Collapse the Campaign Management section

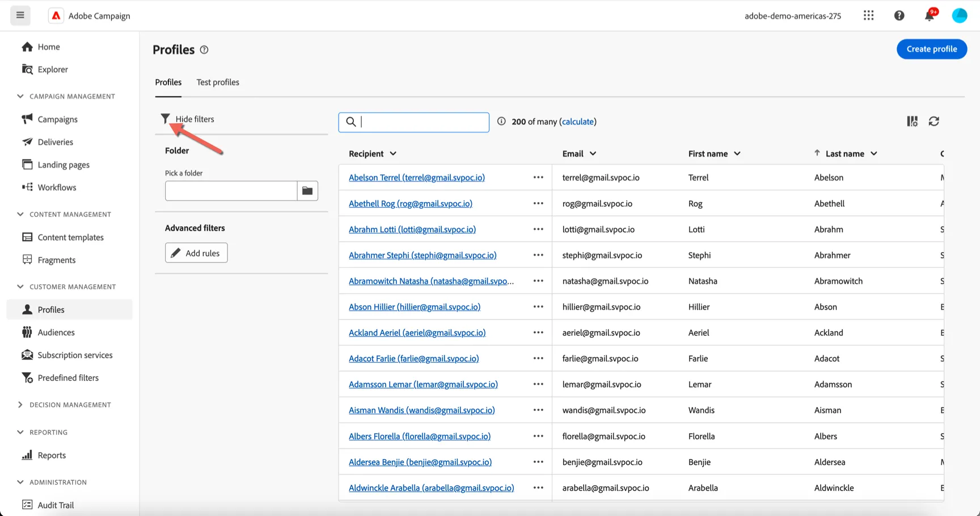[20, 97]
